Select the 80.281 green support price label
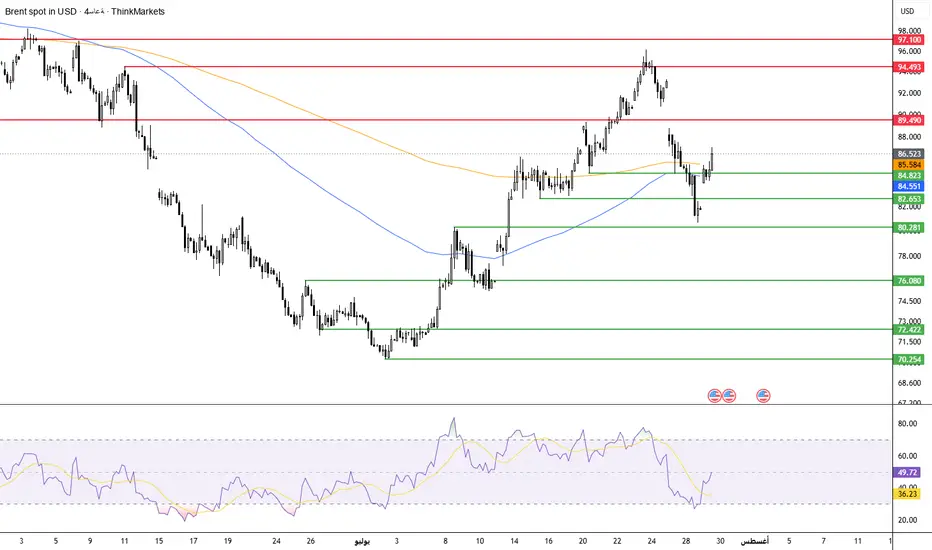 [x=909, y=227]
